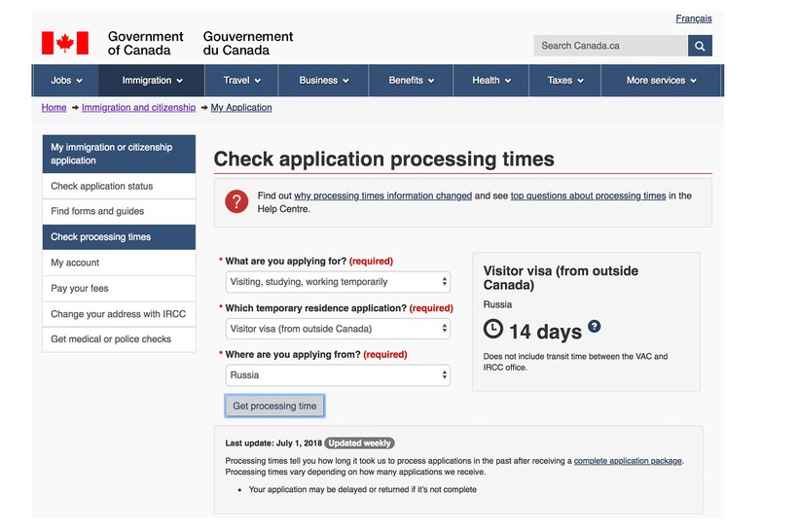The width and height of the screenshot is (798, 532).
Task: Click the search magnifier button
Action: click(700, 46)
